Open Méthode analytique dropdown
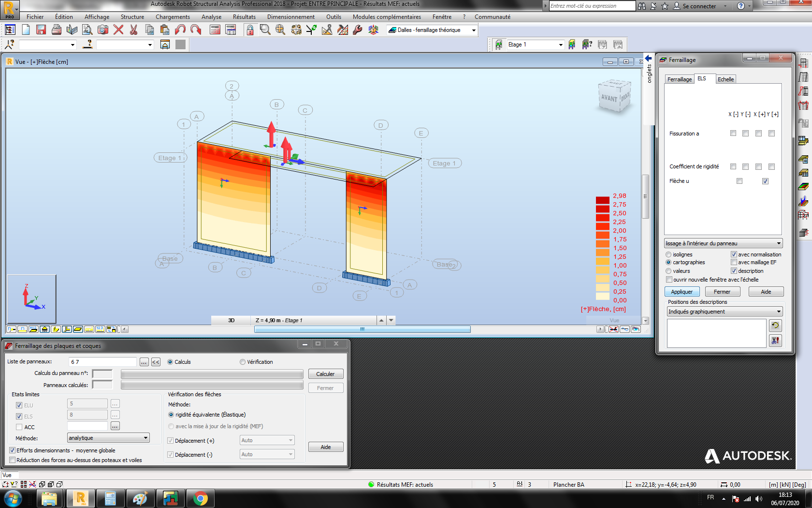The width and height of the screenshot is (812, 508). [x=145, y=438]
